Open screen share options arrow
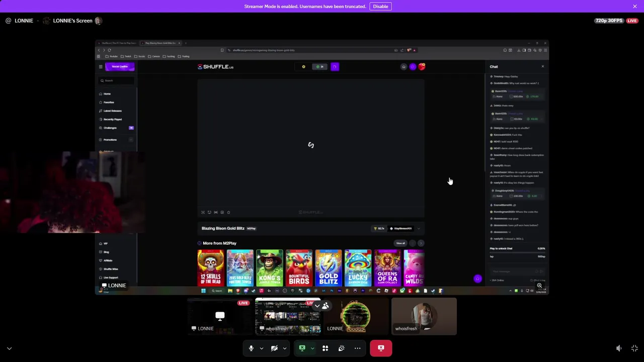The height and width of the screenshot is (362, 644). (x=312, y=348)
